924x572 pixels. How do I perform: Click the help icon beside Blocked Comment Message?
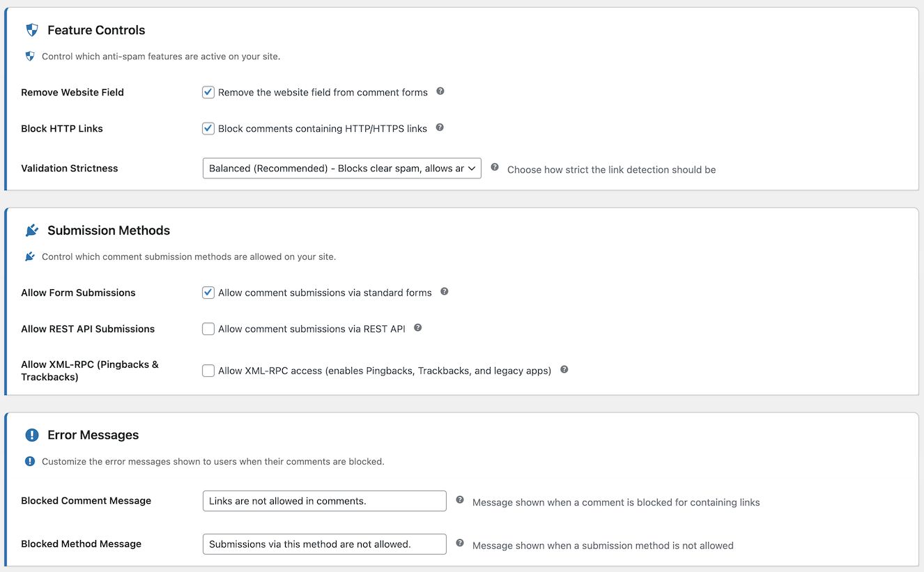pos(459,500)
